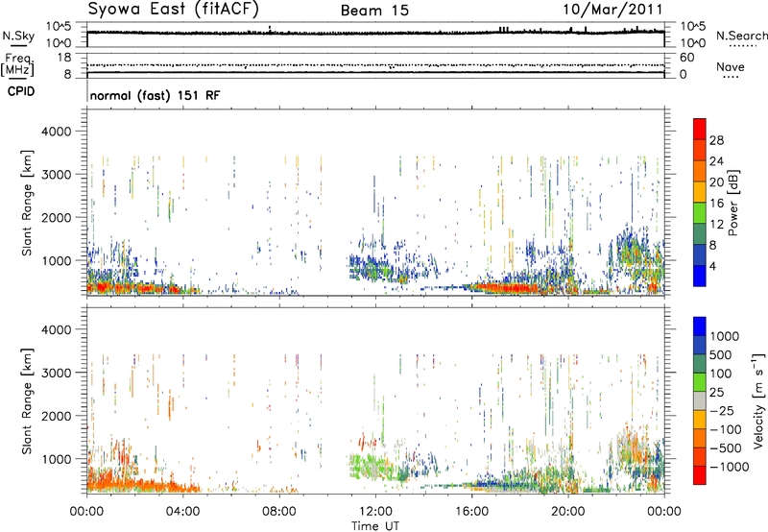Click the 'Power [dB]' colorbar label

point(733,203)
